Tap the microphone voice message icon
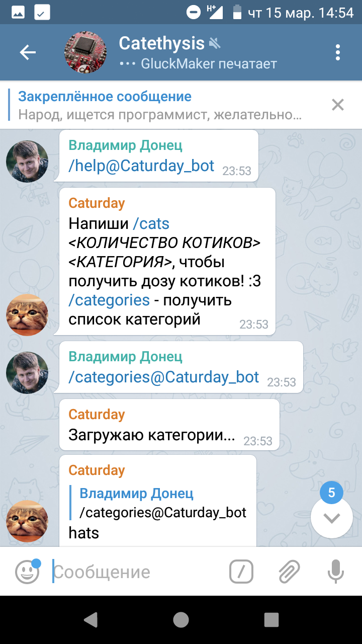 336,572
